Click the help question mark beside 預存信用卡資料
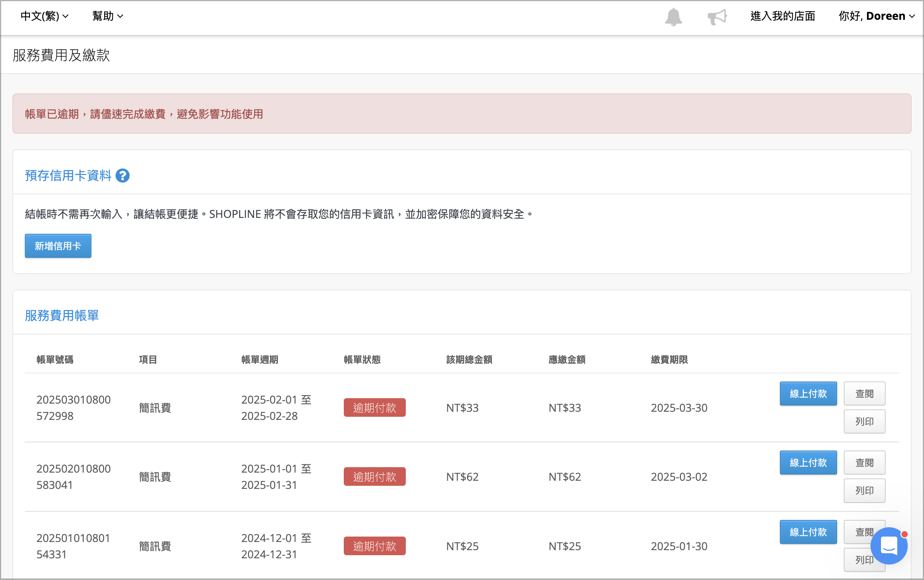The width and height of the screenshot is (924, 580). point(122,176)
